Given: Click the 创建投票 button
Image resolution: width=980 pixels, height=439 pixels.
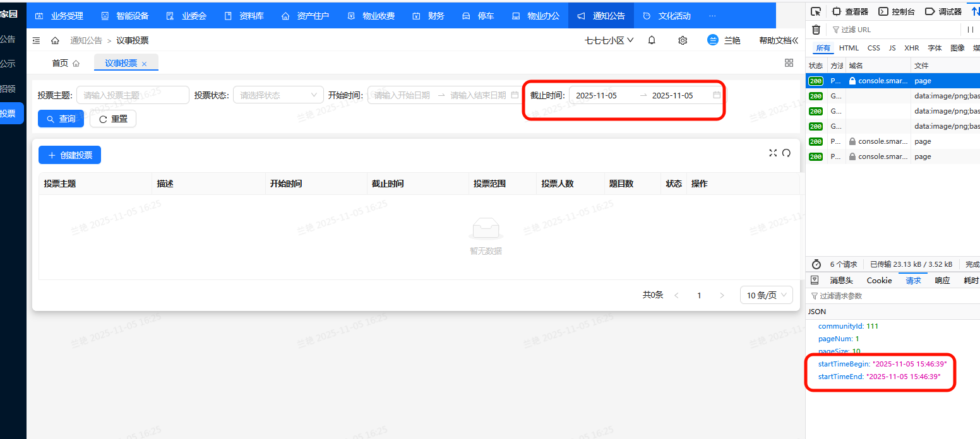Looking at the screenshot, I should pos(69,155).
